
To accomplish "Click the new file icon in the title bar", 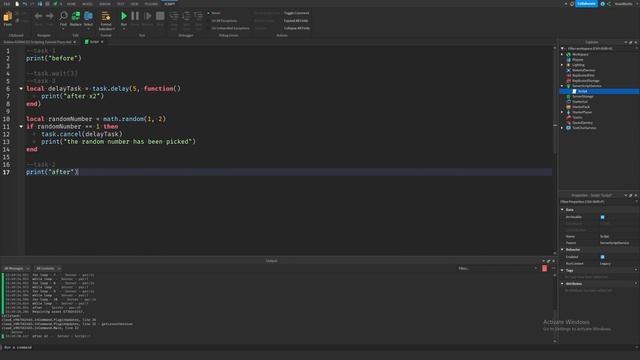I will point(17,4).
